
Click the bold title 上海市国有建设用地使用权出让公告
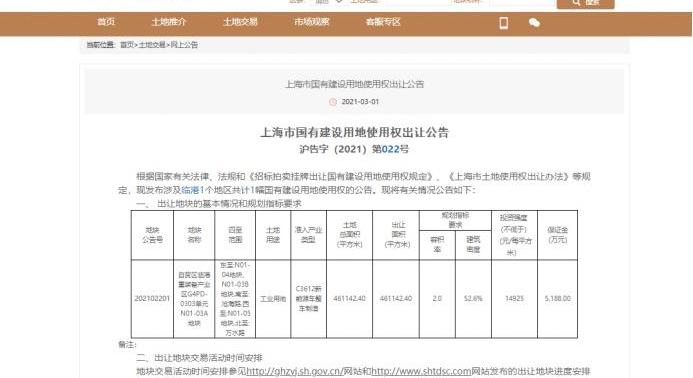point(354,132)
